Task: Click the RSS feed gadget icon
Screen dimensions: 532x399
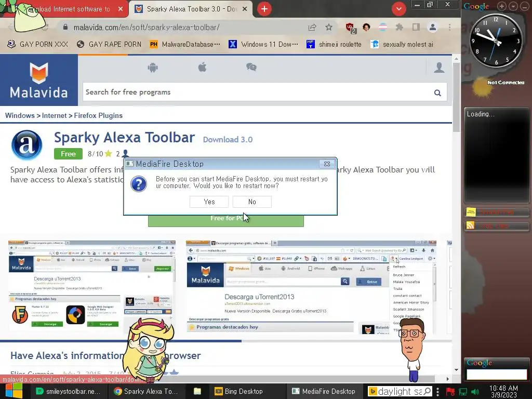Action: point(470,225)
